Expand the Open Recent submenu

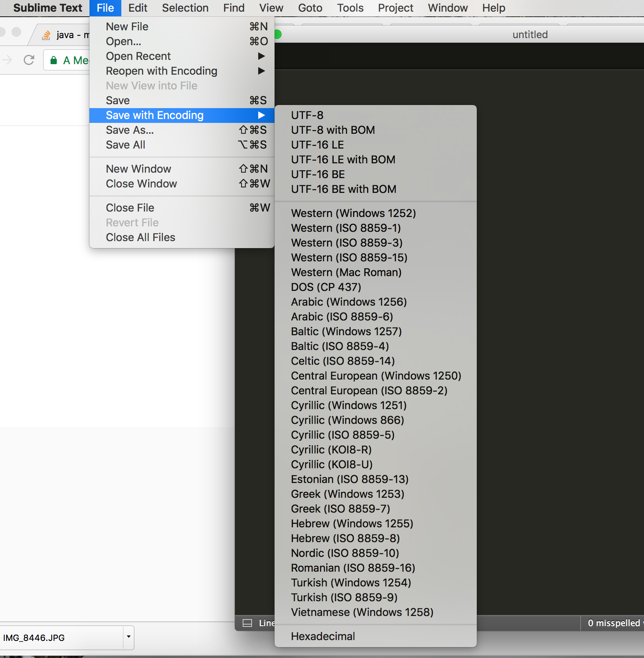pos(182,56)
